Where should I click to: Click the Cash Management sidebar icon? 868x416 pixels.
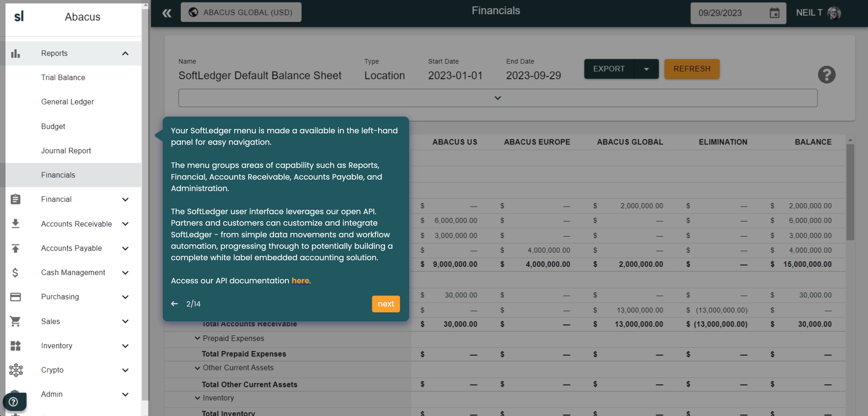tap(14, 272)
